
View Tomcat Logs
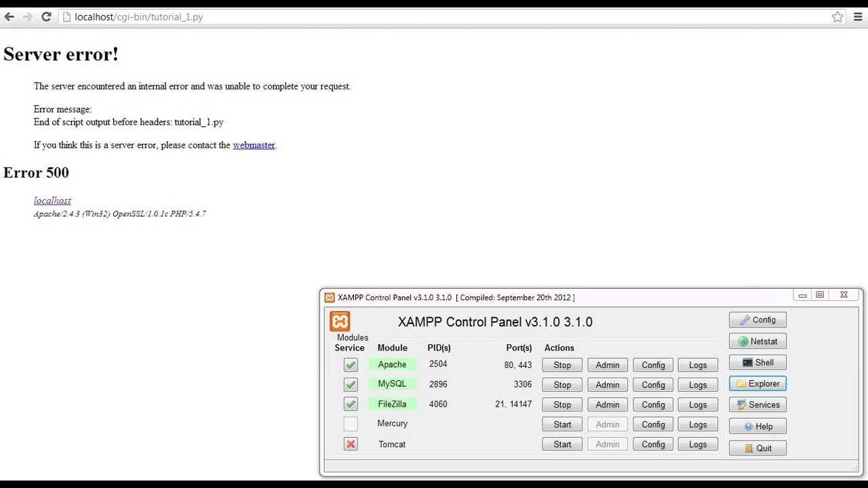coord(698,444)
